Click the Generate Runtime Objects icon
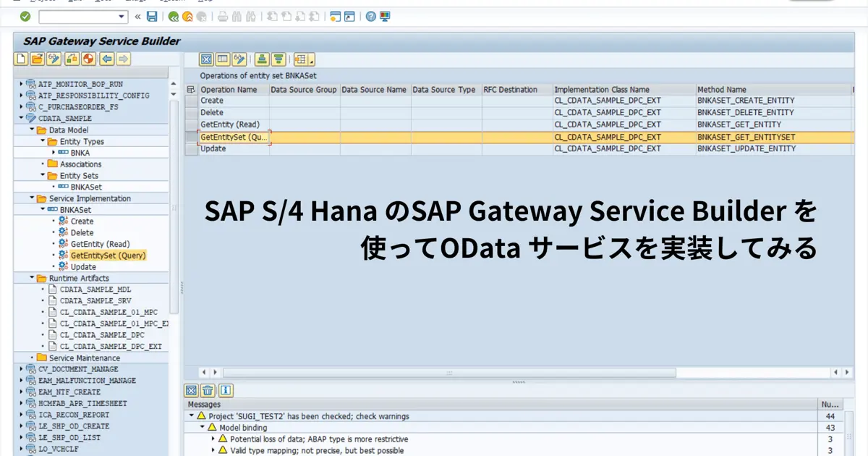This screenshot has width=868, height=456. 88,59
